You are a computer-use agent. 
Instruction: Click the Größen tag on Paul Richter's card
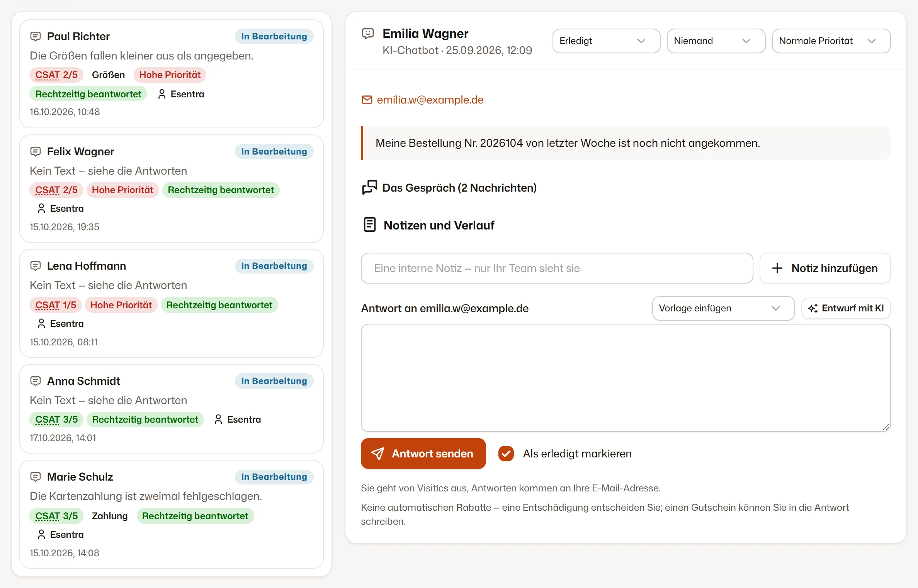pyautogui.click(x=108, y=75)
